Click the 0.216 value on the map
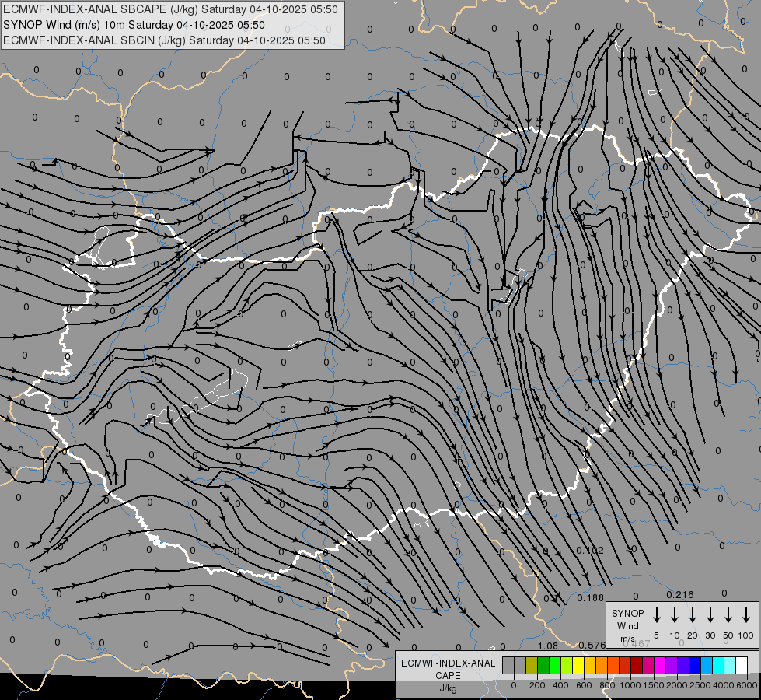Image resolution: width=761 pixels, height=700 pixels. (679, 595)
